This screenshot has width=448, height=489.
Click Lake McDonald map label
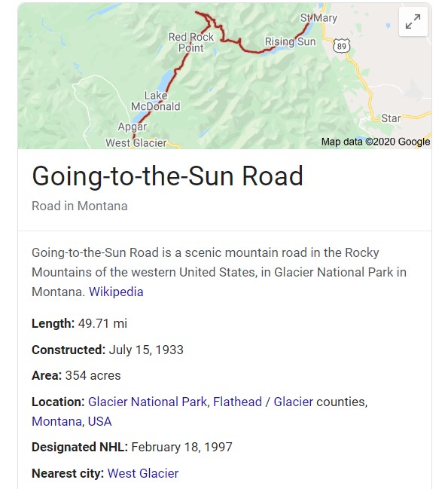(155, 101)
